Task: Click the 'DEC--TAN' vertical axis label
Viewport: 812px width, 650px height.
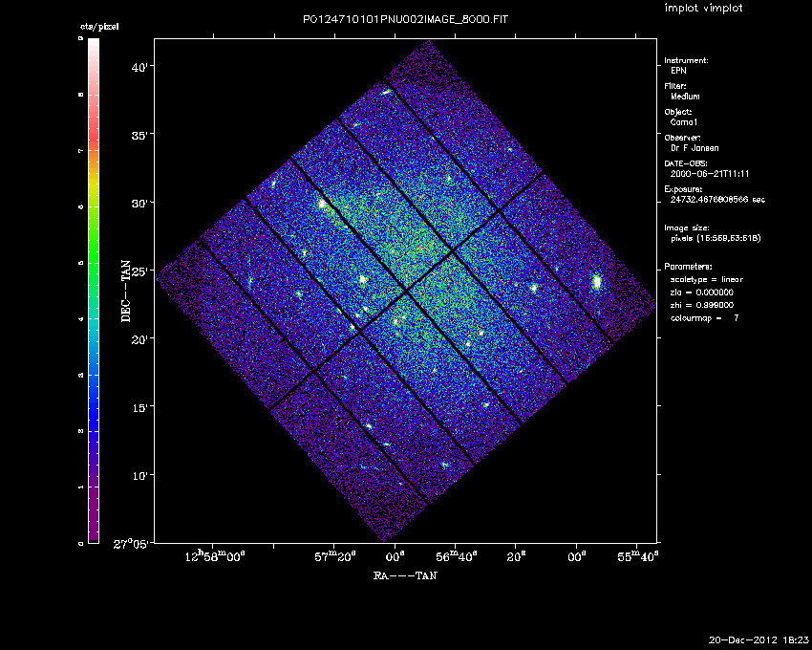Action: pos(126,292)
